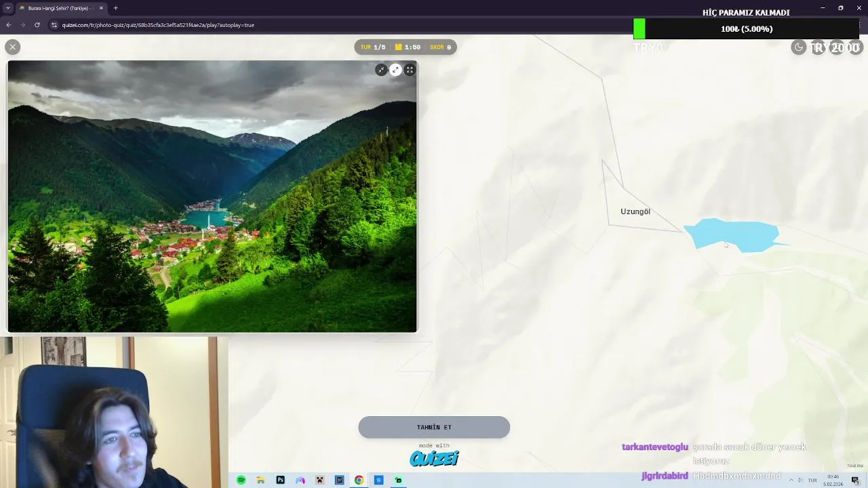Open Spotify from the taskbar
The width and height of the screenshot is (868, 488).
[241, 480]
